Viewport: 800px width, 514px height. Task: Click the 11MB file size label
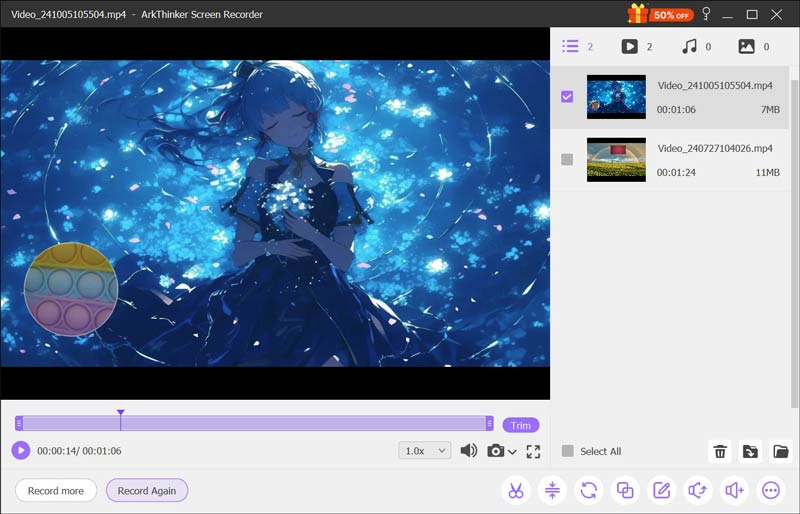(x=767, y=173)
